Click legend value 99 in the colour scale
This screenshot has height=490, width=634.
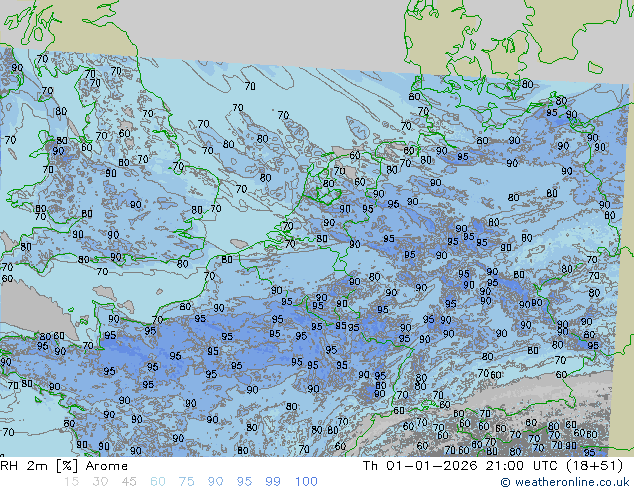click(x=273, y=482)
